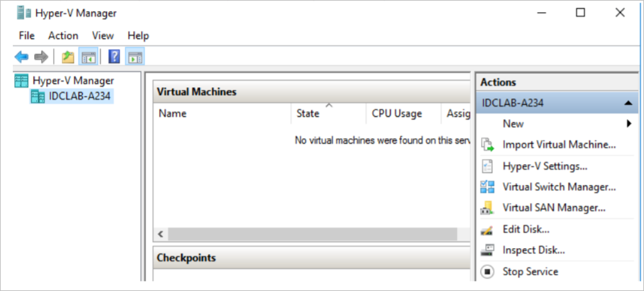Viewport: 644px width, 291px height.
Task: Click the Virtual Switch Manager icon
Action: pyautogui.click(x=488, y=187)
